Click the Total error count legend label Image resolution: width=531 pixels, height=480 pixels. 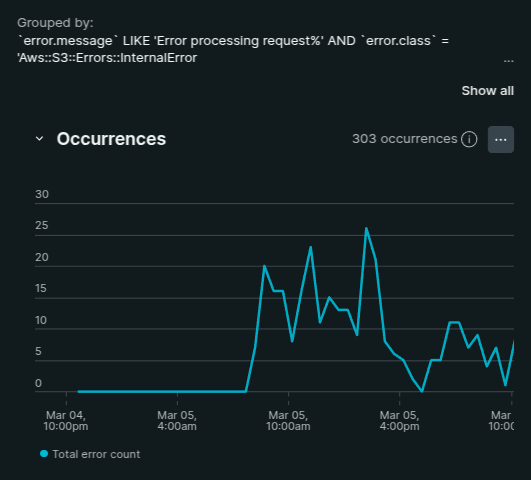[x=96, y=454]
